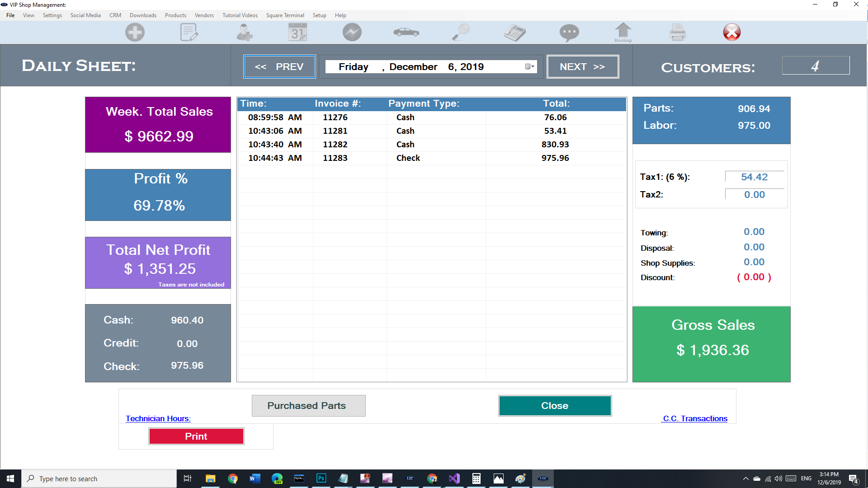This screenshot has height=488, width=868.
Task: Open the C.C. Transactions link
Action: click(695, 418)
